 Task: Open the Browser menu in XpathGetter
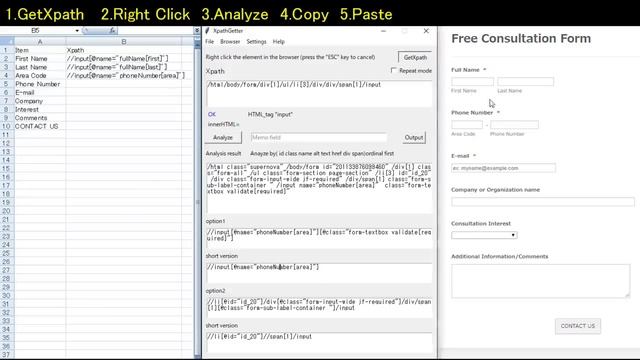(x=230, y=42)
